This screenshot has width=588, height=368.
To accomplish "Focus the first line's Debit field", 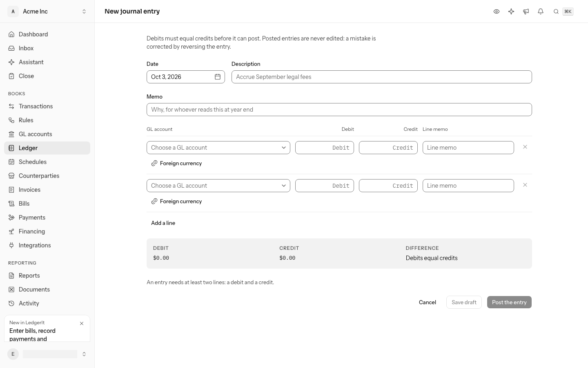I will tap(325, 148).
